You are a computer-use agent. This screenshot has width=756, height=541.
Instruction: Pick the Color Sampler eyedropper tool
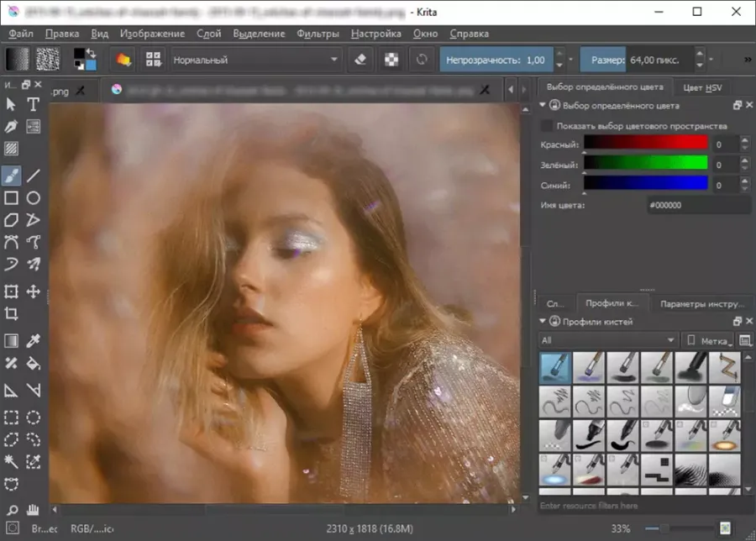coord(33,341)
